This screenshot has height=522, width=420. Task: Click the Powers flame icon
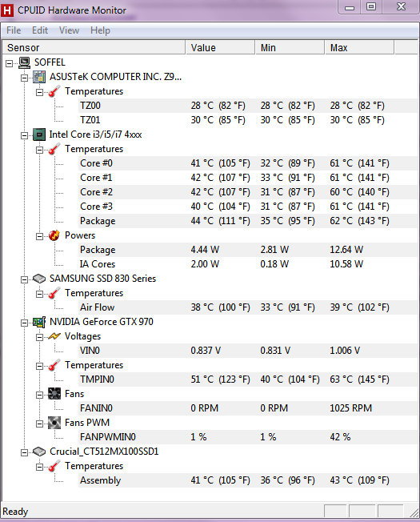(x=54, y=235)
